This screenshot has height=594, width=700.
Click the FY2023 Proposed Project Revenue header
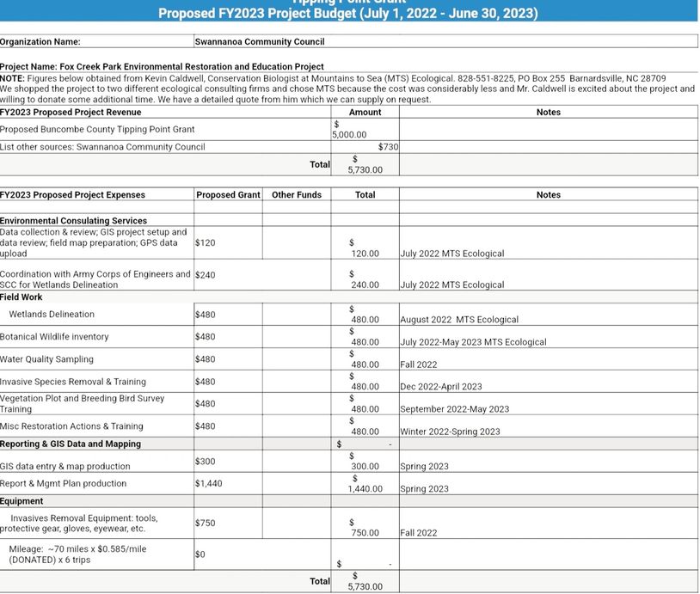coord(71,112)
